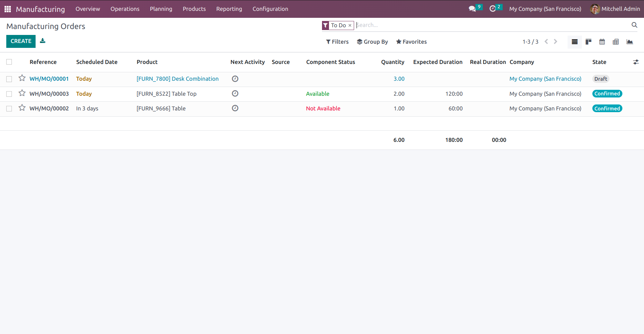Click Confirmed badge for WH/MO/00003
Screen dimensions: 644x334
coord(607,94)
